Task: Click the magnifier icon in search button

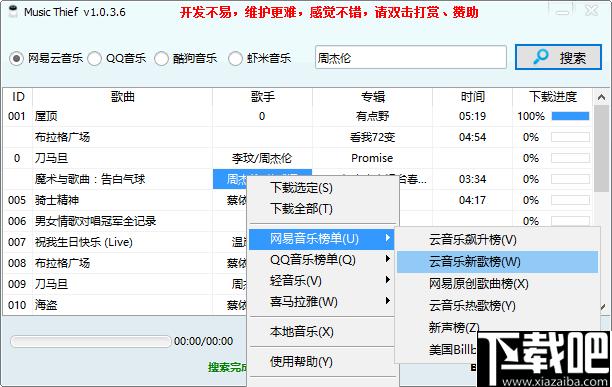Action: coord(541,57)
